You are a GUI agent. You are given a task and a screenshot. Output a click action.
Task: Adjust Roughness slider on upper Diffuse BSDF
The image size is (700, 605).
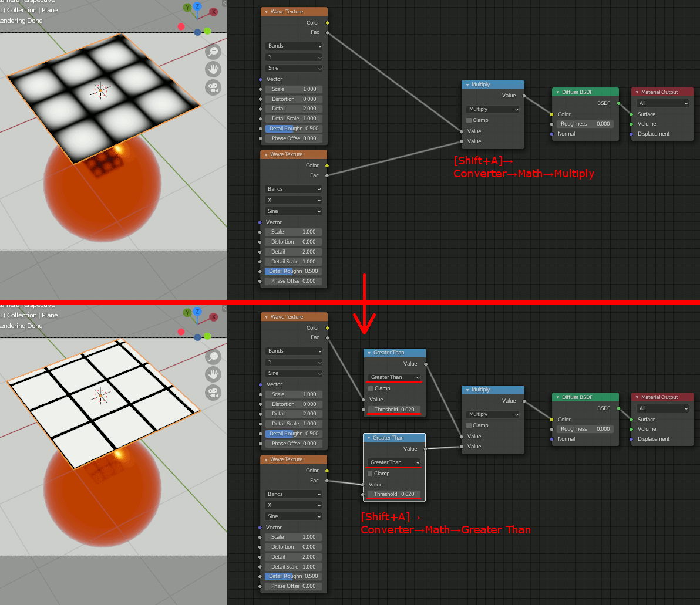[x=585, y=124]
